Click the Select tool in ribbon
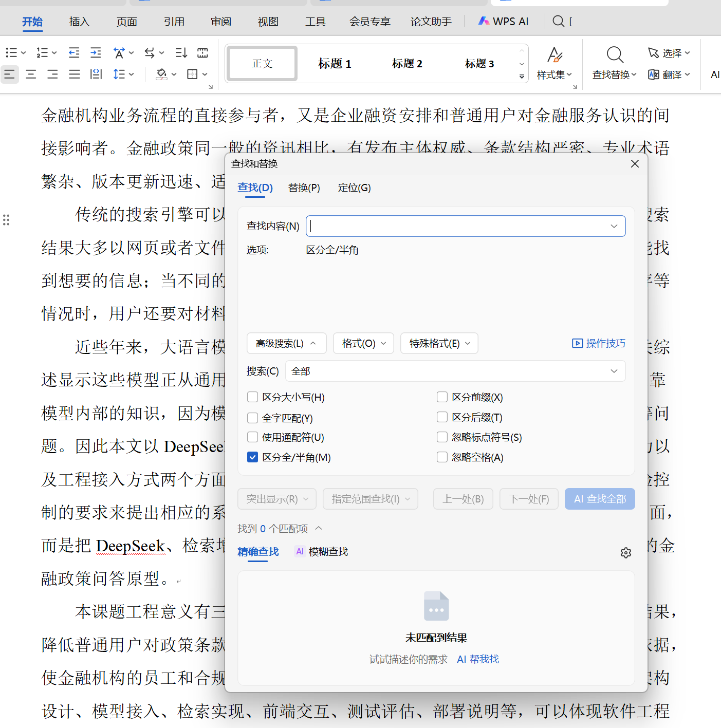Viewport: 721px width, 728px height. tap(669, 53)
